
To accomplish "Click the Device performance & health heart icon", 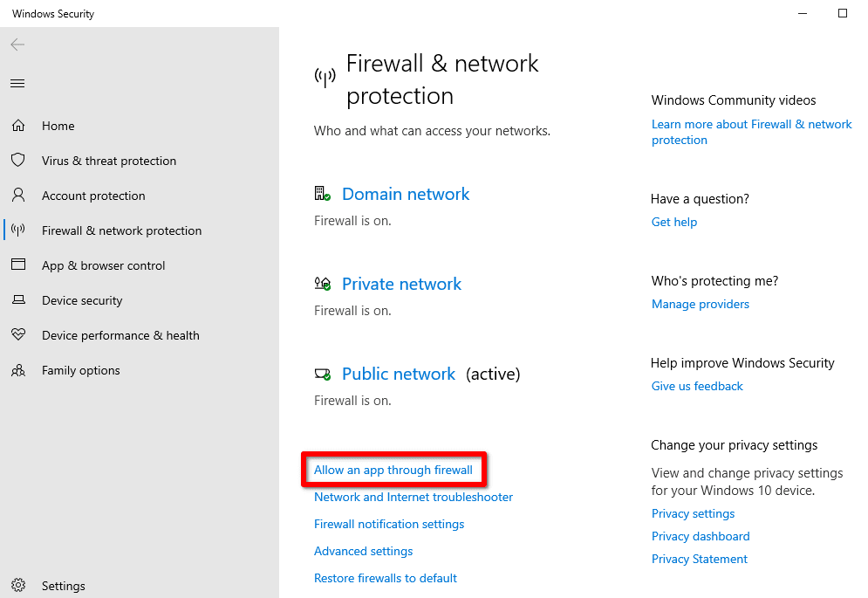I will point(18,335).
